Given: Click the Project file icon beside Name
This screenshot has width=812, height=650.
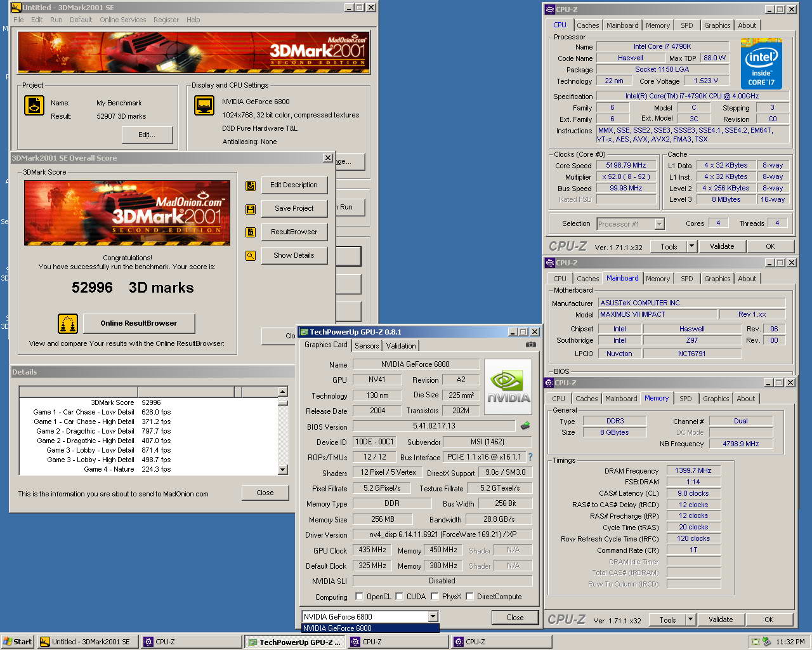Looking at the screenshot, I should (x=34, y=105).
